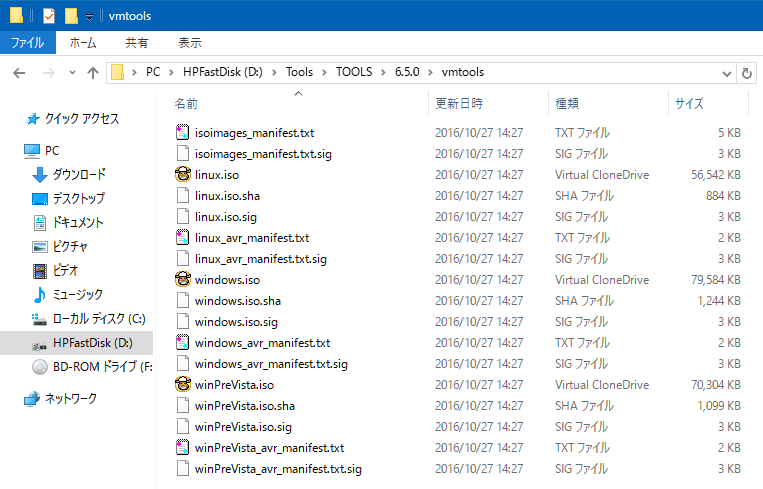This screenshot has height=489, width=763.
Task: Select file name isoimages_manifest.txt.sig
Action: pyautogui.click(x=263, y=154)
